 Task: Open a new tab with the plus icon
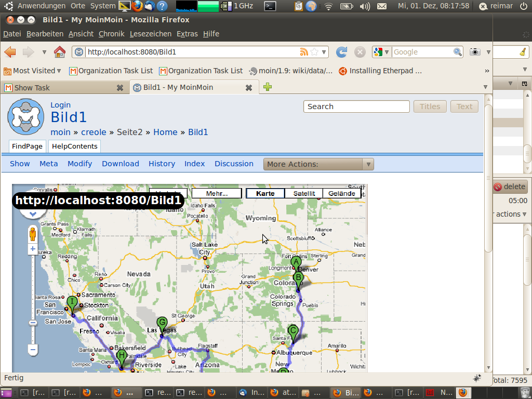[268, 87]
